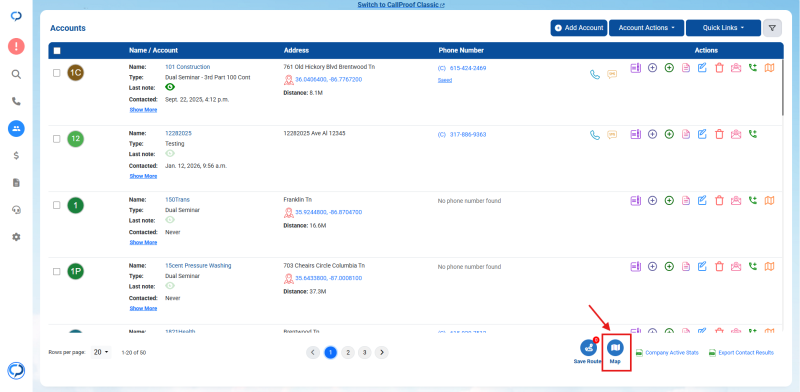
Task: Expand Show More for 101 Construction
Action: tap(143, 110)
